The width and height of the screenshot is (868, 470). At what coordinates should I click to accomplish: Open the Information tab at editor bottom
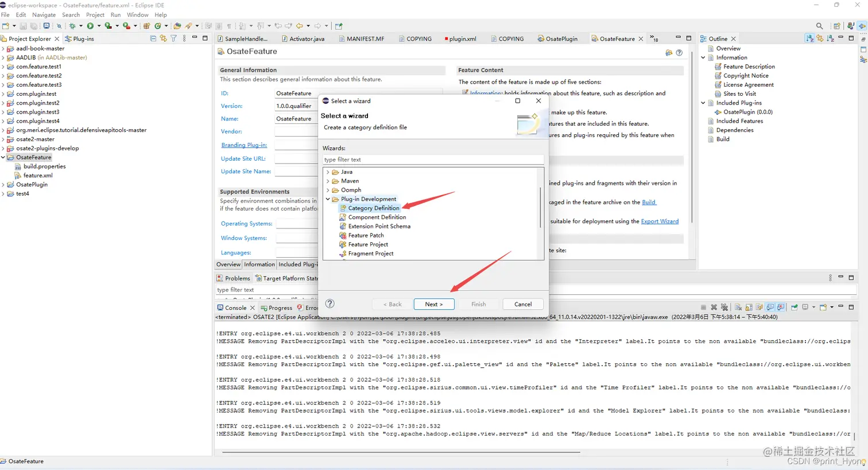[x=259, y=265]
